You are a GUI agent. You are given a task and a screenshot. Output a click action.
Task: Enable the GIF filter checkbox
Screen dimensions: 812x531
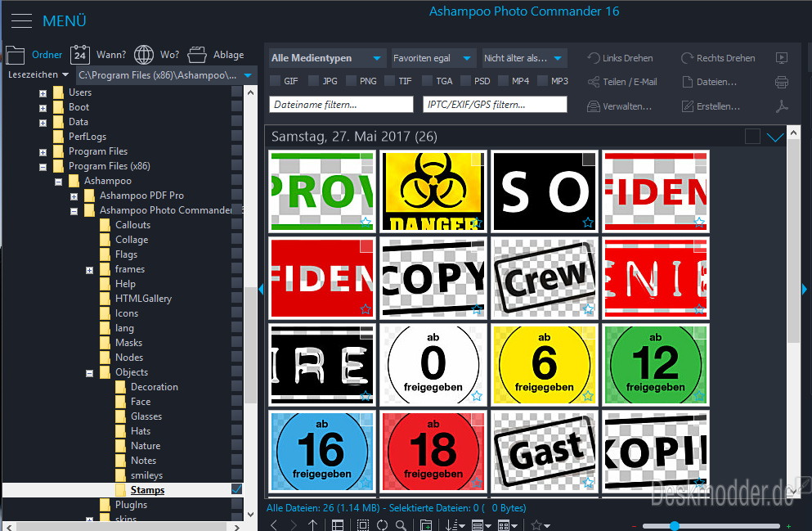coord(275,81)
